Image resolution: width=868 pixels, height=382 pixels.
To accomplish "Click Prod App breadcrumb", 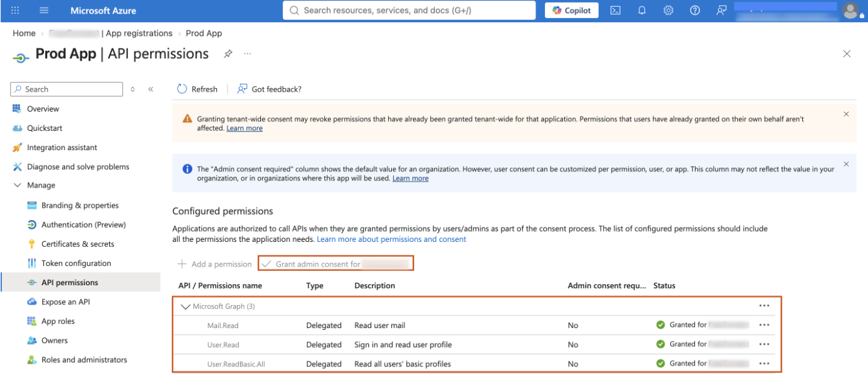I will [204, 33].
